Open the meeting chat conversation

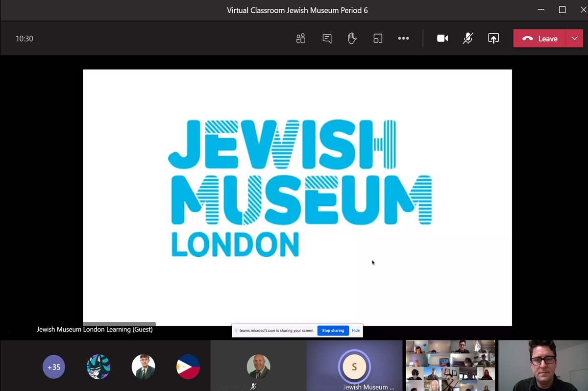point(327,39)
